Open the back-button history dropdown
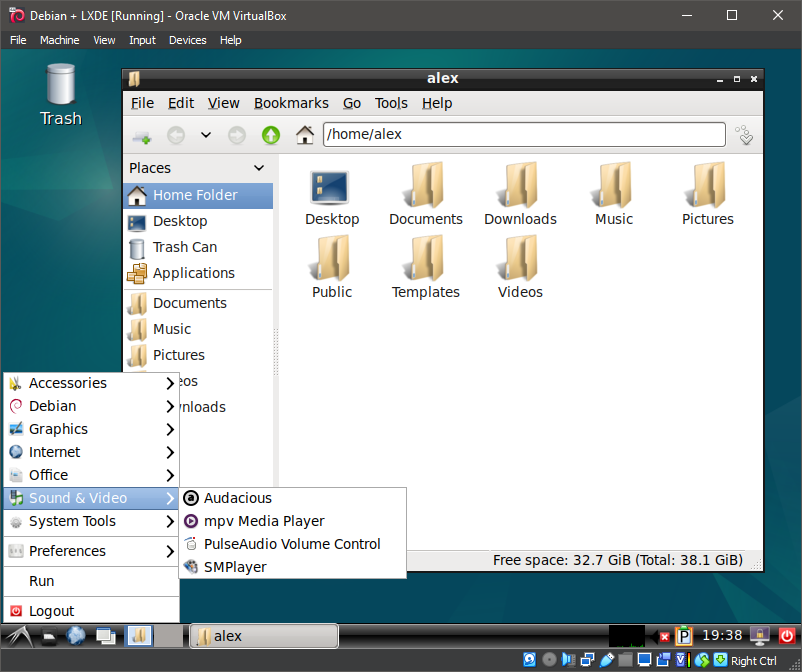The height and width of the screenshot is (672, 802). point(207,134)
